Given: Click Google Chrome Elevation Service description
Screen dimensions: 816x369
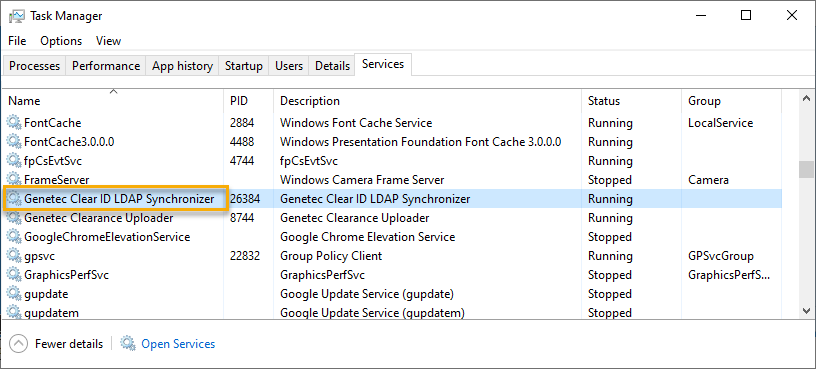Looking at the screenshot, I should pyautogui.click(x=367, y=237).
